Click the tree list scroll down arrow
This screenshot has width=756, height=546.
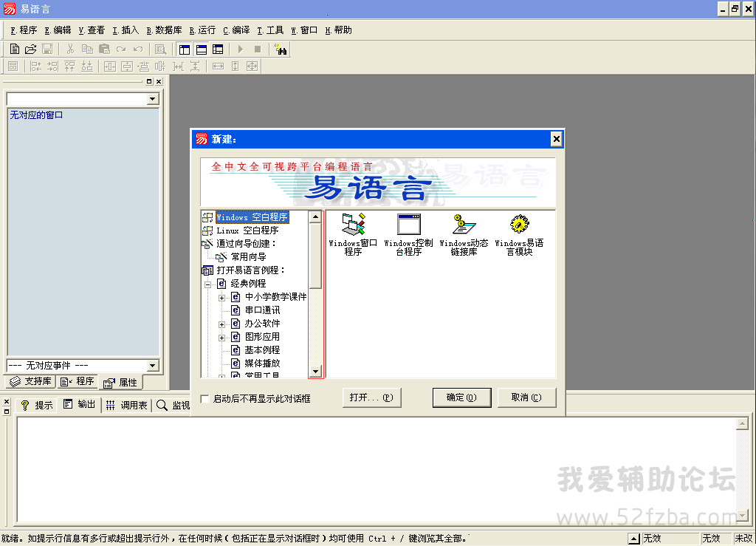tap(315, 372)
